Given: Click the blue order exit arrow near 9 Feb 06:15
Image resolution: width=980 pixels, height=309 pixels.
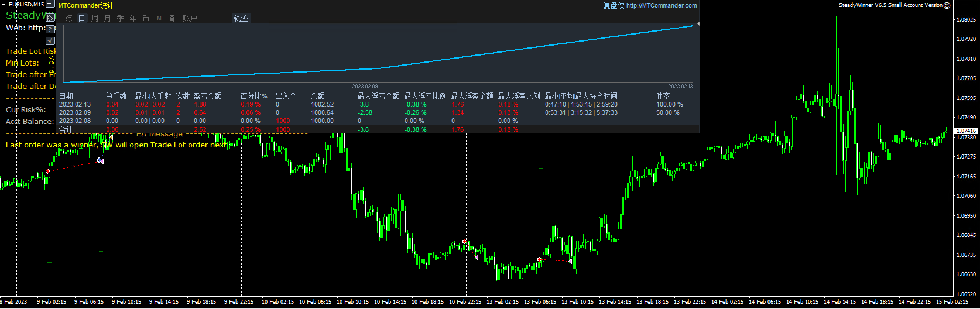Looking at the screenshot, I should [100, 160].
